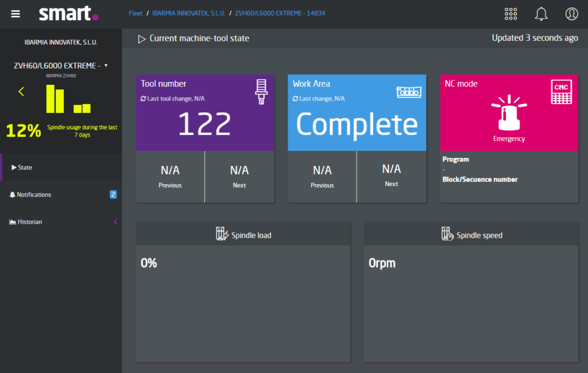
Task: Open IBARMIA INNOVATEK, S.L.U. breadcrumb link
Action: click(188, 13)
